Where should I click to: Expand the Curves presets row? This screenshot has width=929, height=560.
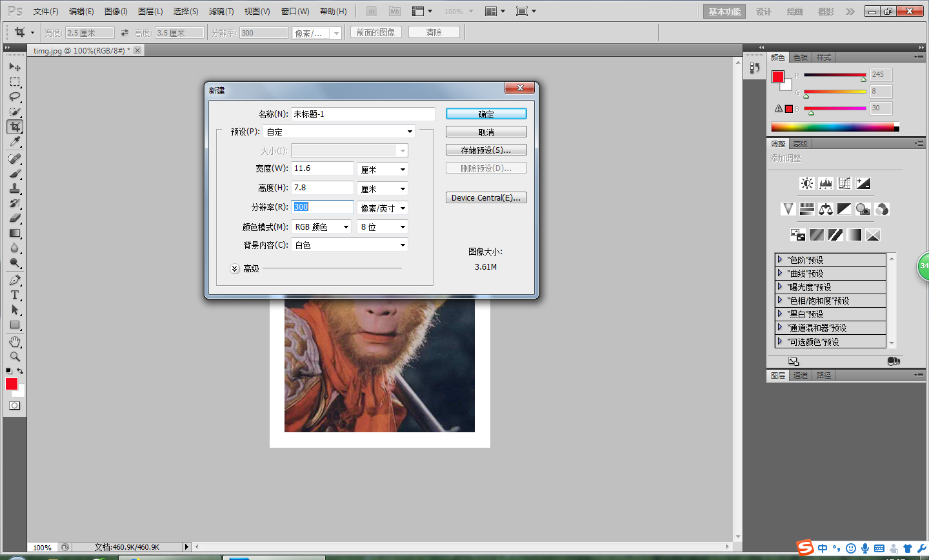(x=780, y=273)
